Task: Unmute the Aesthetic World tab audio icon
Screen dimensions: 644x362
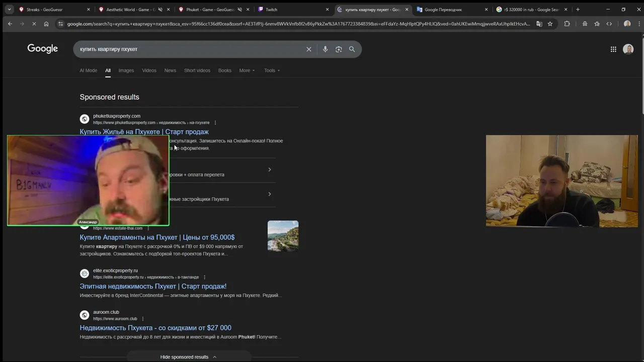Action: pos(160,10)
